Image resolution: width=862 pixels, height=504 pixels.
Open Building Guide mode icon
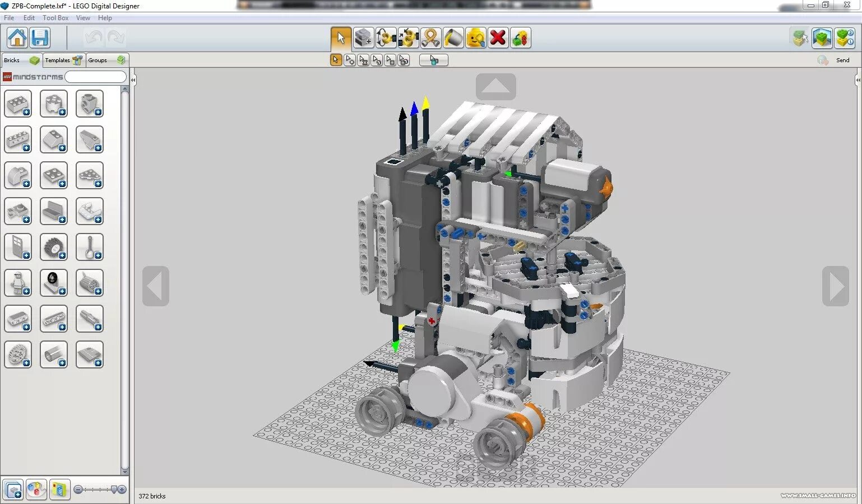[845, 38]
